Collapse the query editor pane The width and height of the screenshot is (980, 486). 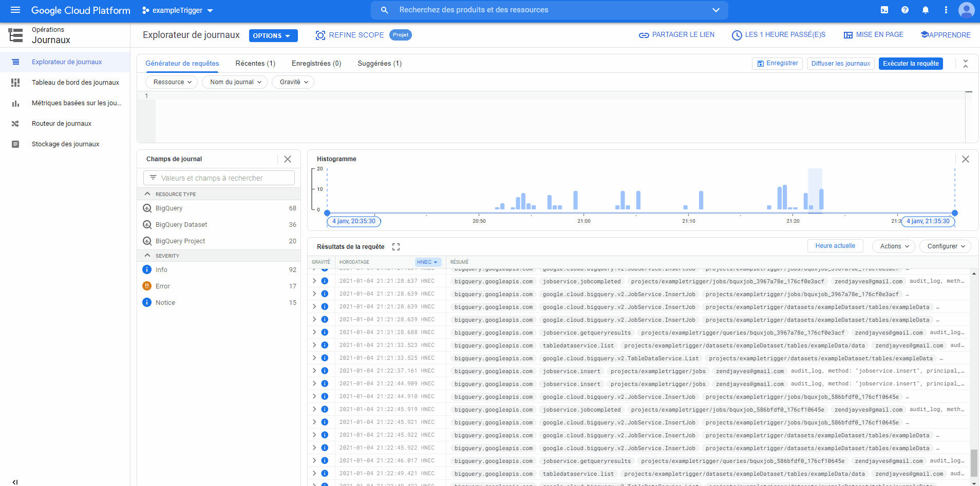[x=966, y=64]
